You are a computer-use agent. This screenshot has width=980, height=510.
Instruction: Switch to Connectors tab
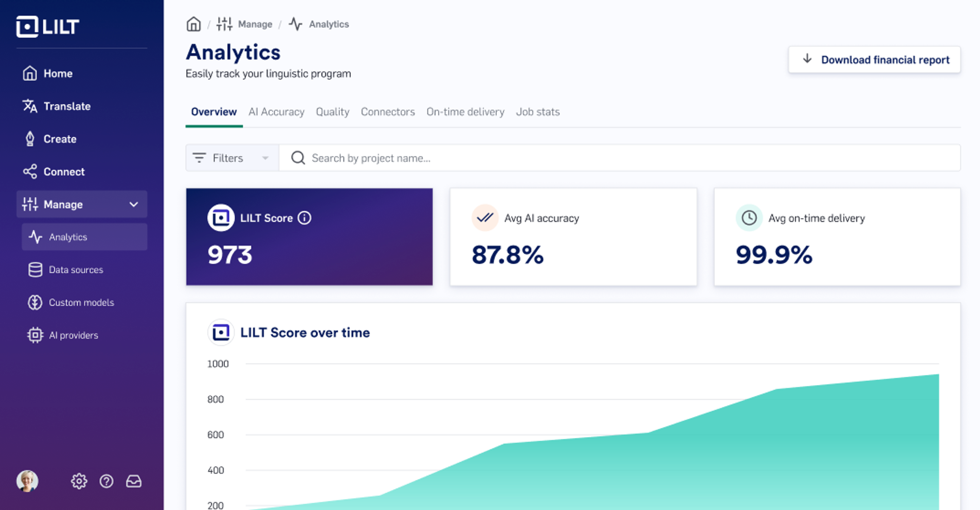click(x=388, y=112)
